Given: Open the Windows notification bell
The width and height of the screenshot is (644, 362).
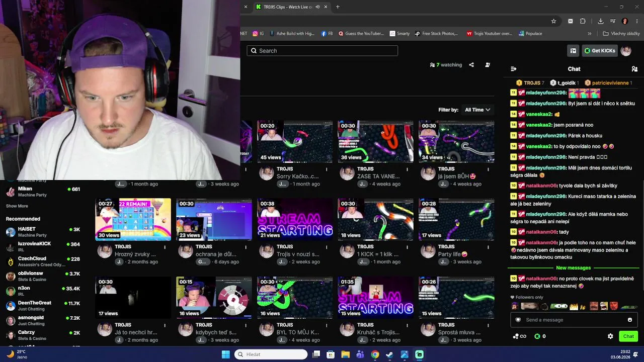Looking at the screenshot, I should point(635,354).
